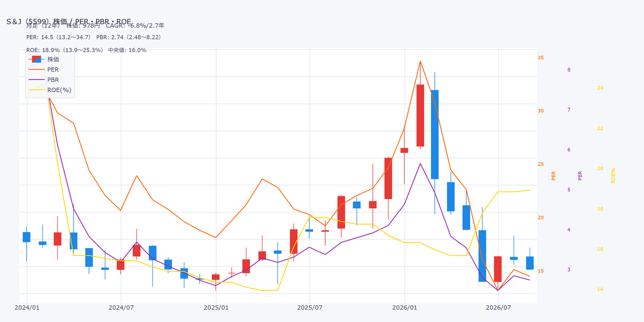
Task: Select the 2025/01 x-axis tick label
Action: click(216, 308)
